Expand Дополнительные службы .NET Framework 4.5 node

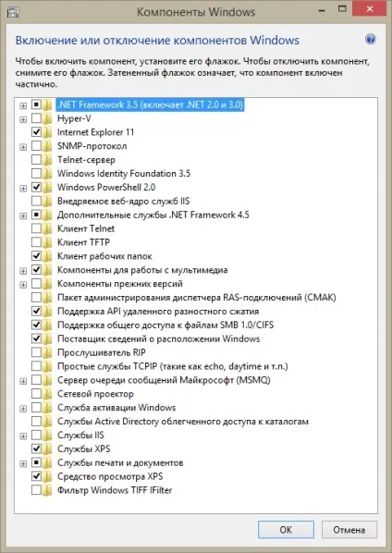(x=23, y=215)
